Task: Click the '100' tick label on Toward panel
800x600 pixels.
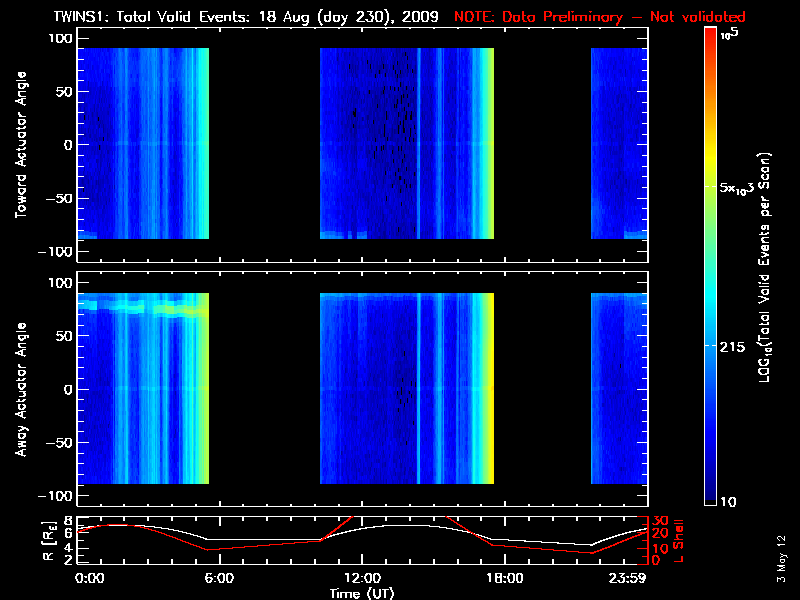Action: click(x=61, y=38)
